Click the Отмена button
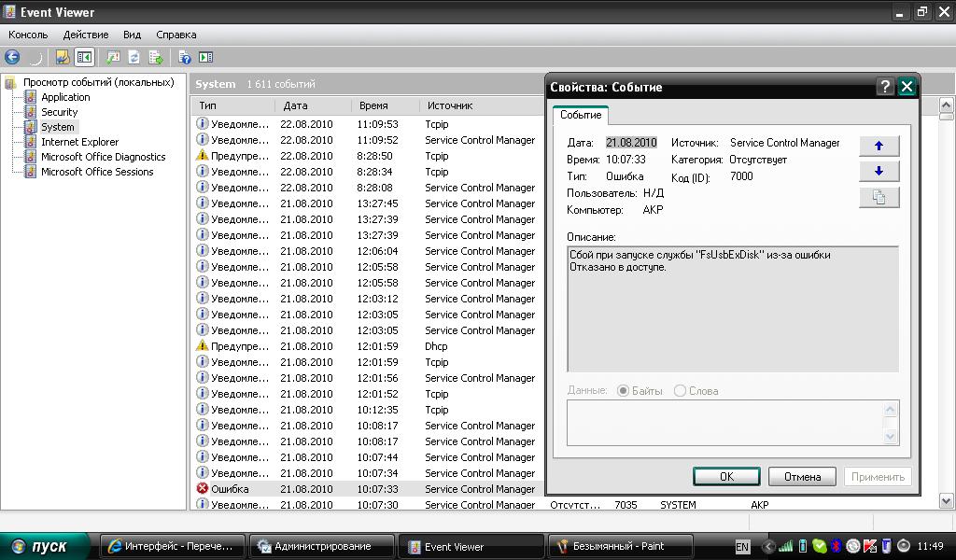Viewport: 956px width, 560px height. point(802,477)
